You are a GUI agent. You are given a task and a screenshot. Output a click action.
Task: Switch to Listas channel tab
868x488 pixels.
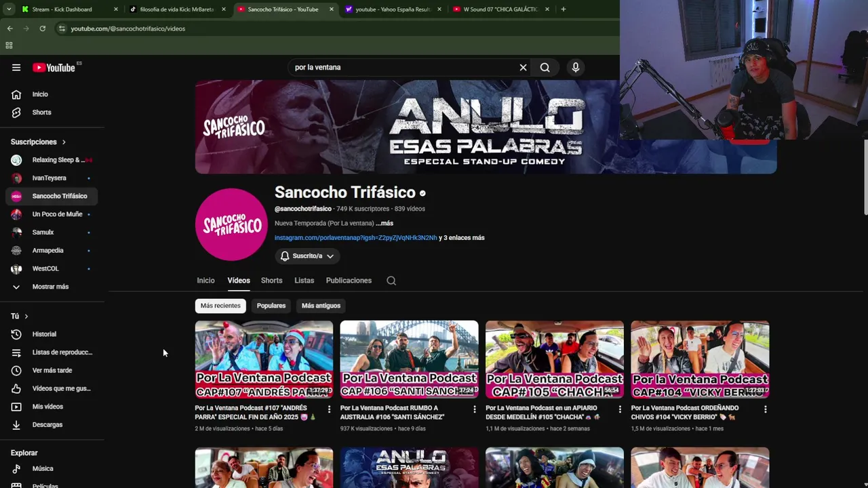pos(304,281)
